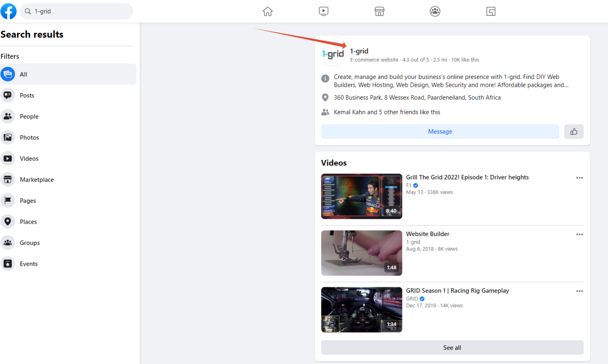Open more options for Grill The Grid video
Screen dimensions: 608x364
(x=579, y=178)
